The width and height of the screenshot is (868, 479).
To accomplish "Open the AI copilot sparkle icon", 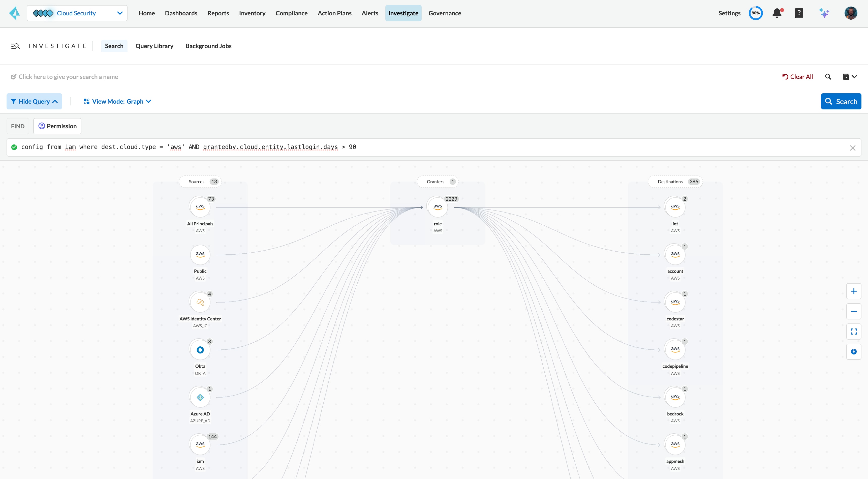I will (x=824, y=13).
